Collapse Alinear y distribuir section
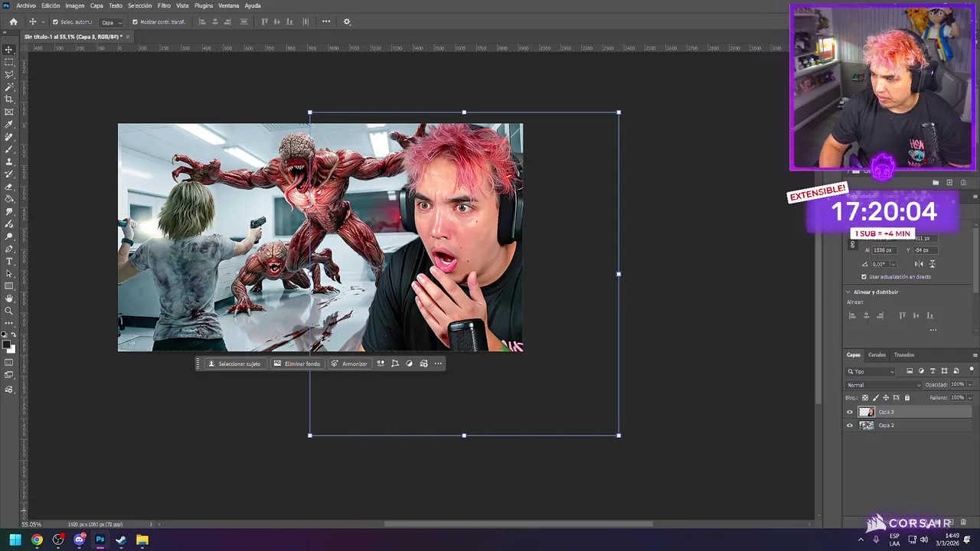The height and width of the screenshot is (551, 980). (848, 292)
